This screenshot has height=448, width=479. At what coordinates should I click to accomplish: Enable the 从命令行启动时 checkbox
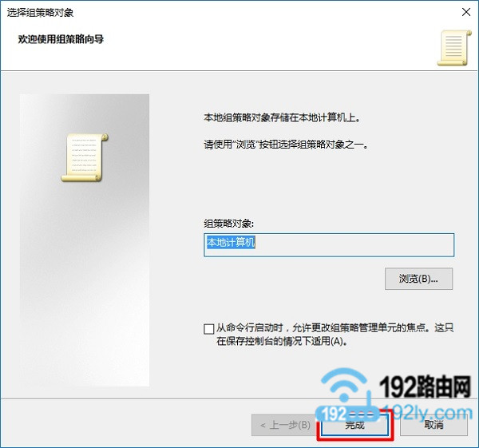[x=208, y=329]
